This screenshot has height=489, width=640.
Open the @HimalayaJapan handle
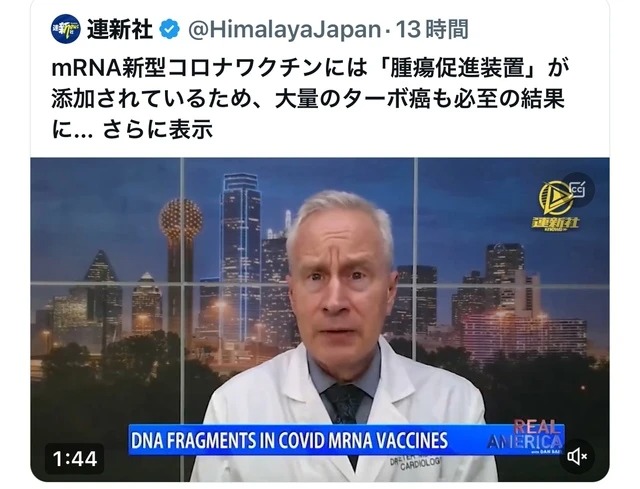(x=284, y=30)
